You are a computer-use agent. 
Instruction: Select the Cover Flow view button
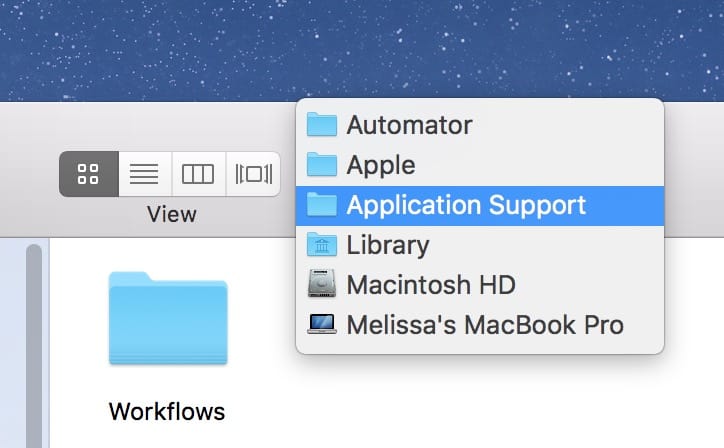click(x=253, y=174)
